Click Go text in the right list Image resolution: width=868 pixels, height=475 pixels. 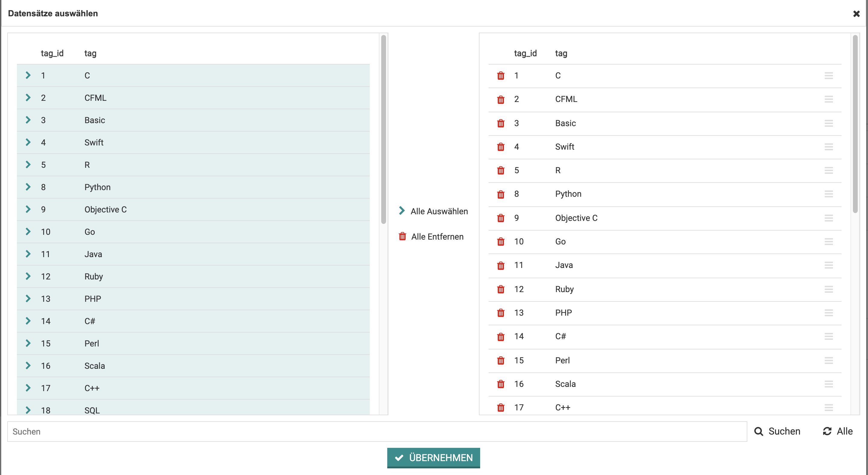pos(560,242)
